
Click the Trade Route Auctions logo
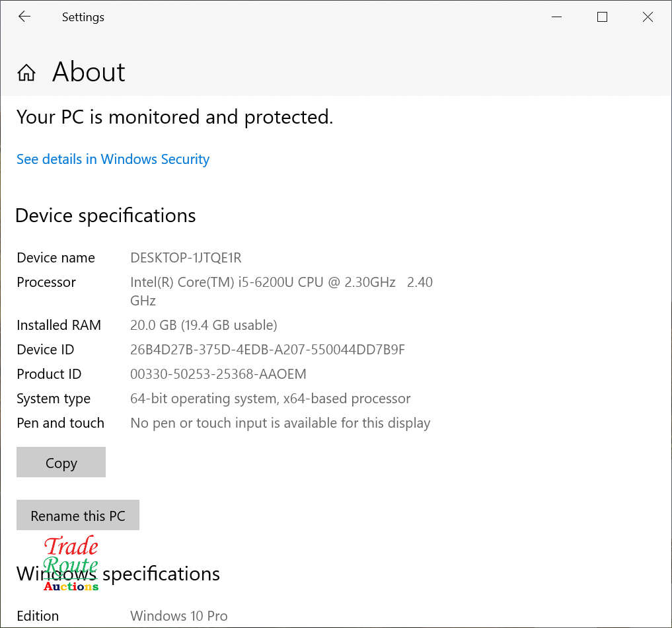[71, 563]
